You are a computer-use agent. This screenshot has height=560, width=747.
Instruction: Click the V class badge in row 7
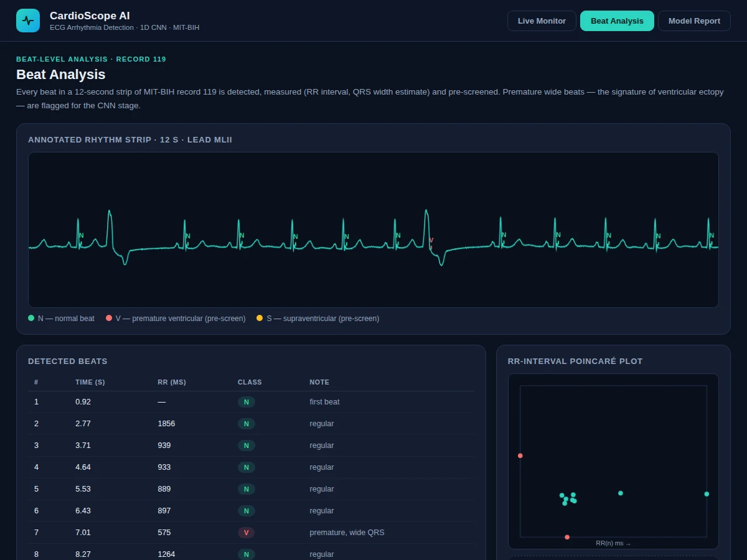pyautogui.click(x=246, y=533)
